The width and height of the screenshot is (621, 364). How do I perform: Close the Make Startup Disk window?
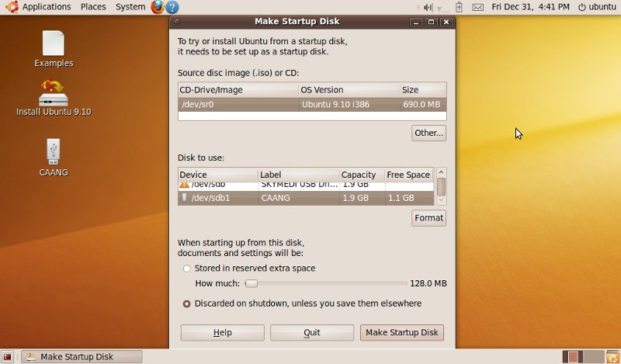[x=446, y=22]
